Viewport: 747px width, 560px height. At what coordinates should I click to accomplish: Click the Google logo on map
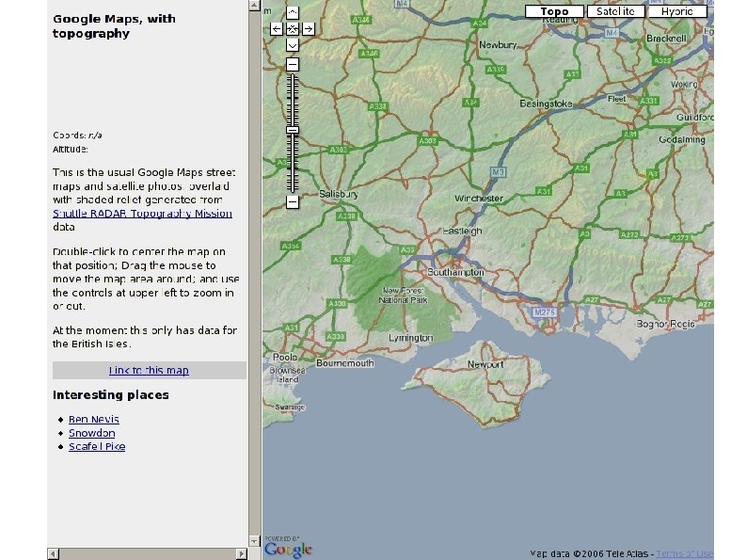pyautogui.click(x=288, y=549)
